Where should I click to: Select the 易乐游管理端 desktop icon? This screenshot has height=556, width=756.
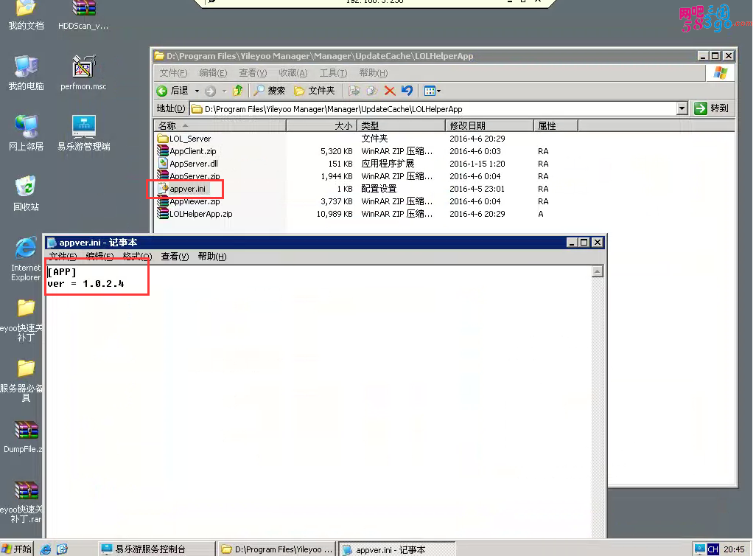coord(84,133)
